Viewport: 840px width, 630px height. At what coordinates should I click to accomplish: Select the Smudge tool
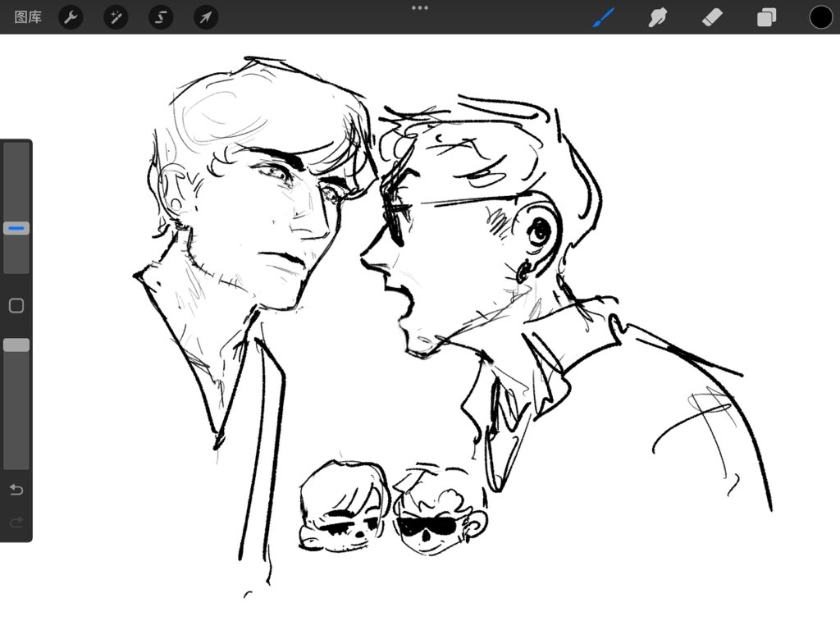click(658, 17)
